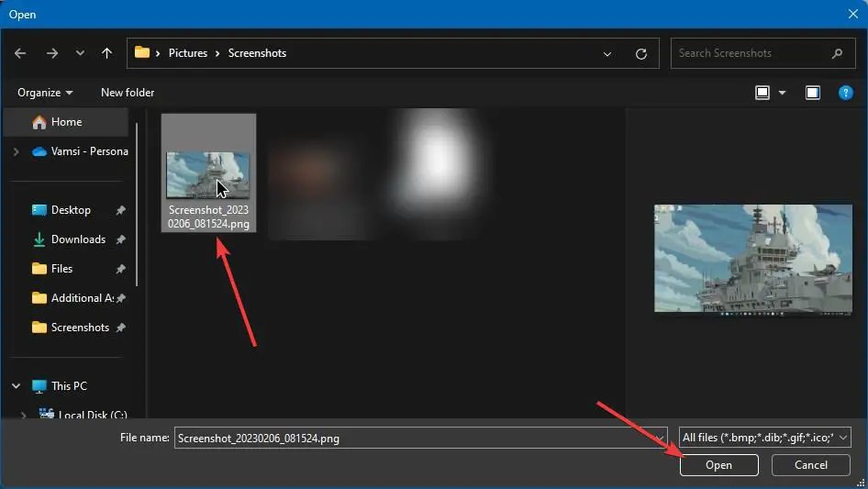Click the Screenshots folder icon in sidebar
This screenshot has width=868, height=489.
point(39,328)
